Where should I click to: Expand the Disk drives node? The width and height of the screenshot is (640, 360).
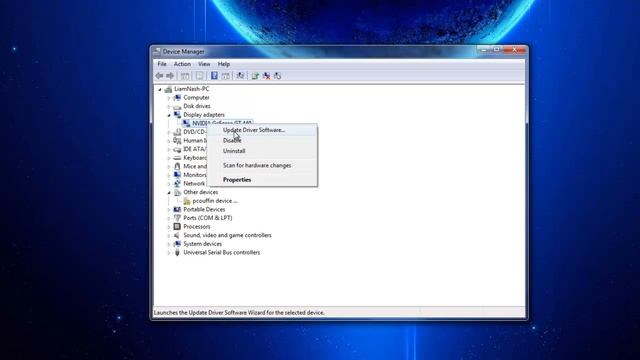tap(169, 107)
